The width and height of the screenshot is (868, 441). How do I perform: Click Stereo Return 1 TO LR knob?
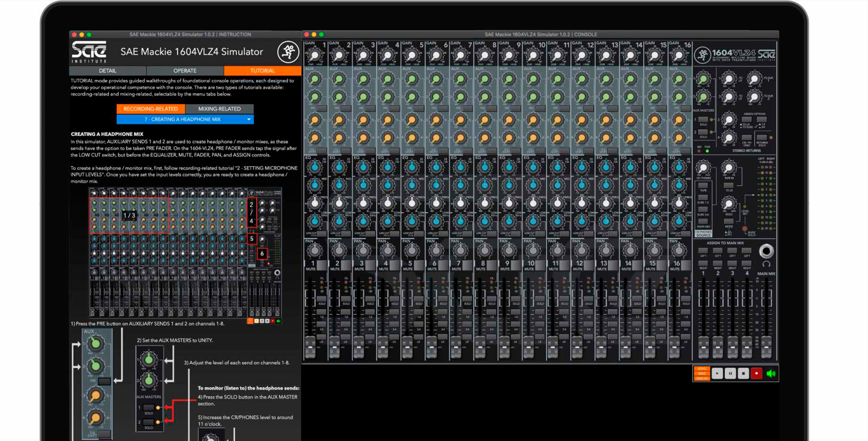pos(729,79)
